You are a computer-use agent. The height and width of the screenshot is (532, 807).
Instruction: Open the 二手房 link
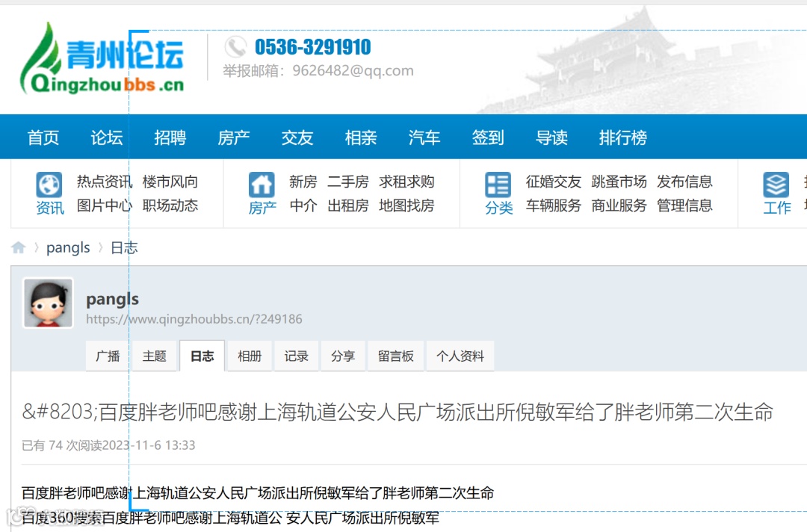click(x=348, y=182)
